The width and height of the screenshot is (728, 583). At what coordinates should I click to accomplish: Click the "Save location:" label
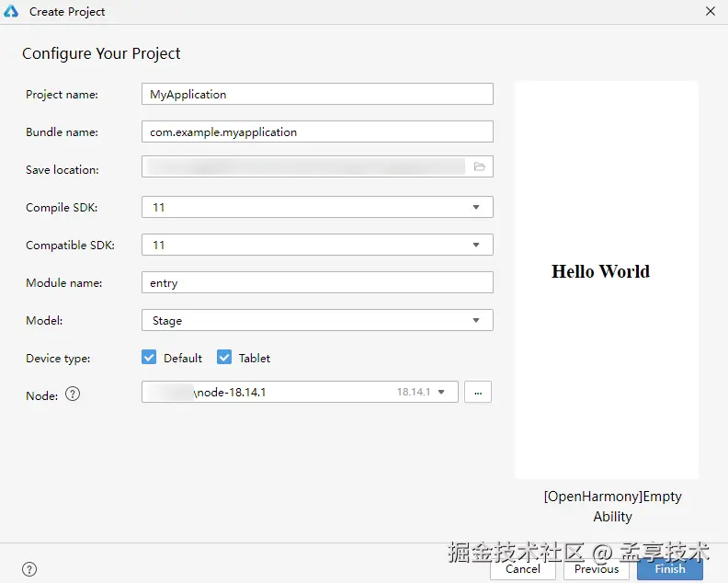(x=63, y=169)
